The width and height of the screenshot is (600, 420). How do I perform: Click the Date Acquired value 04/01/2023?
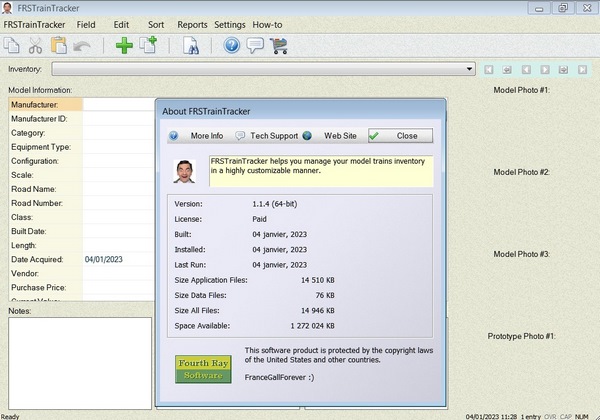point(104,259)
